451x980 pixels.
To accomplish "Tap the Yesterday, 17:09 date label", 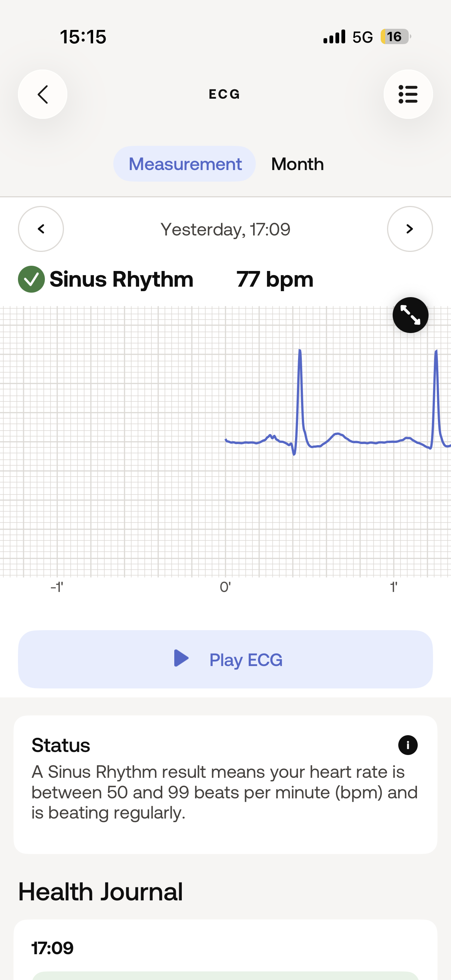I will pos(225,229).
